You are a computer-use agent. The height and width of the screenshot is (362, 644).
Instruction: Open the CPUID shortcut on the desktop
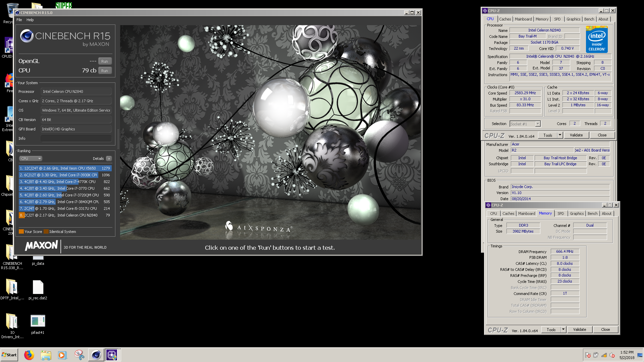[7, 48]
